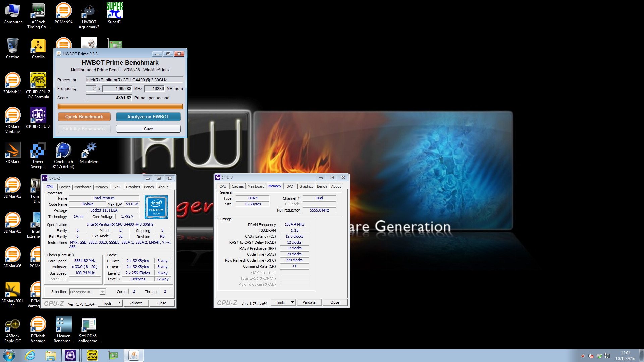Click Core Speed value 5551.82 MHz

tap(85, 261)
